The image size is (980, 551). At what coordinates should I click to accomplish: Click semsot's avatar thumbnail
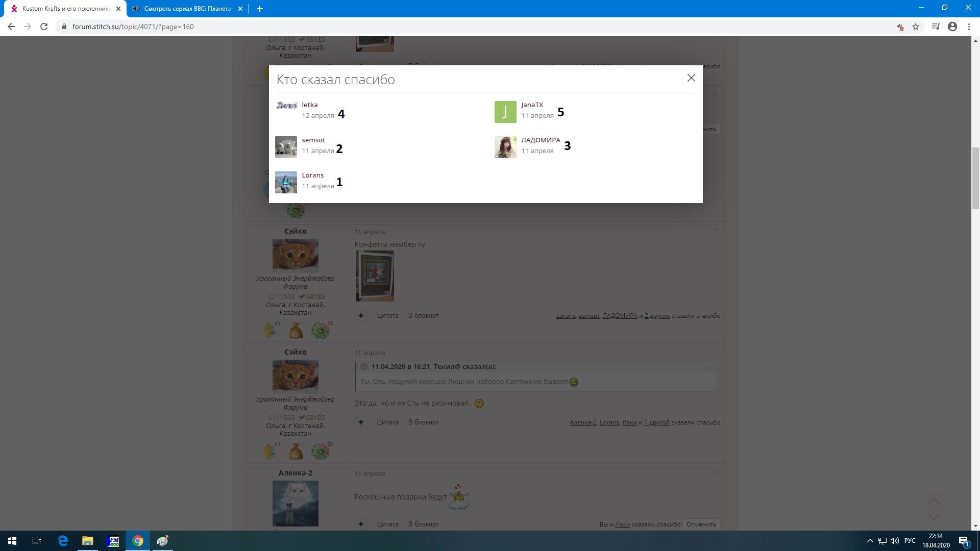286,147
